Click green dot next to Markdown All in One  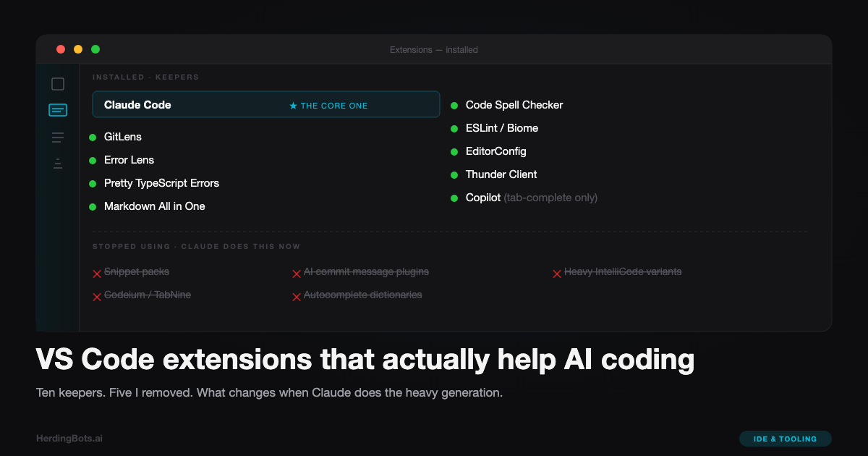pos(93,207)
